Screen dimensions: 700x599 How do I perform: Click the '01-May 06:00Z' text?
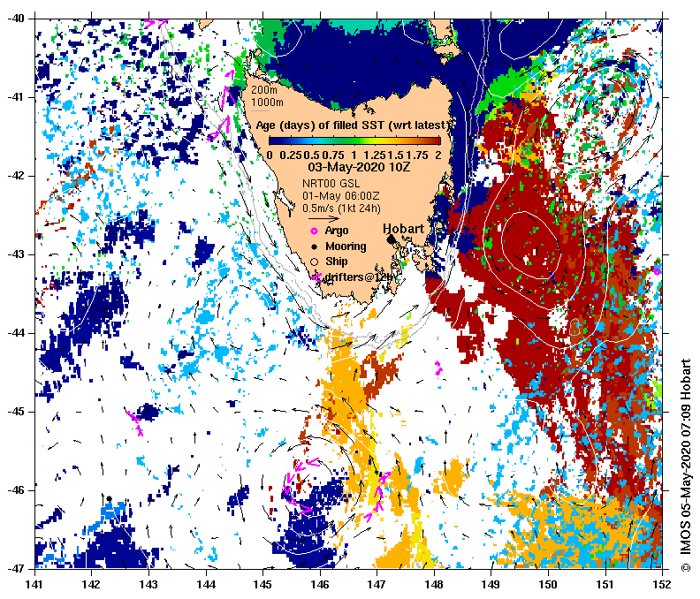tap(340, 196)
